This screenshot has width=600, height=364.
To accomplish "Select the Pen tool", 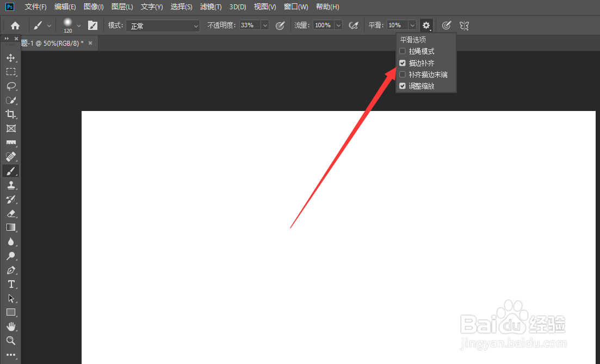I will 11,270.
